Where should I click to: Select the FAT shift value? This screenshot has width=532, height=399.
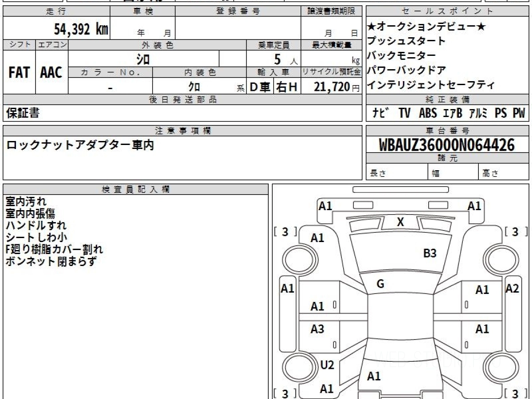(19, 73)
